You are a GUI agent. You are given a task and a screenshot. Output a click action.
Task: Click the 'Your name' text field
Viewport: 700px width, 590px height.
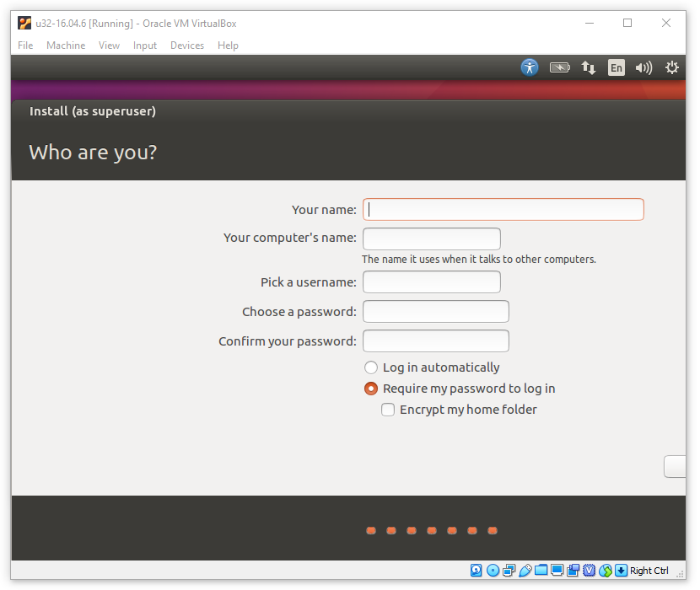[x=503, y=210]
